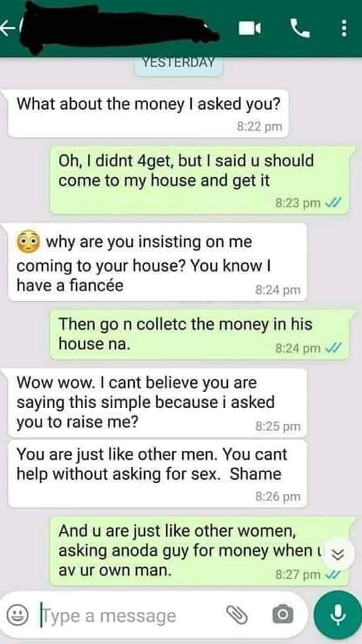Start a voice call via phone icon
This screenshot has width=362, height=644.
click(x=300, y=28)
